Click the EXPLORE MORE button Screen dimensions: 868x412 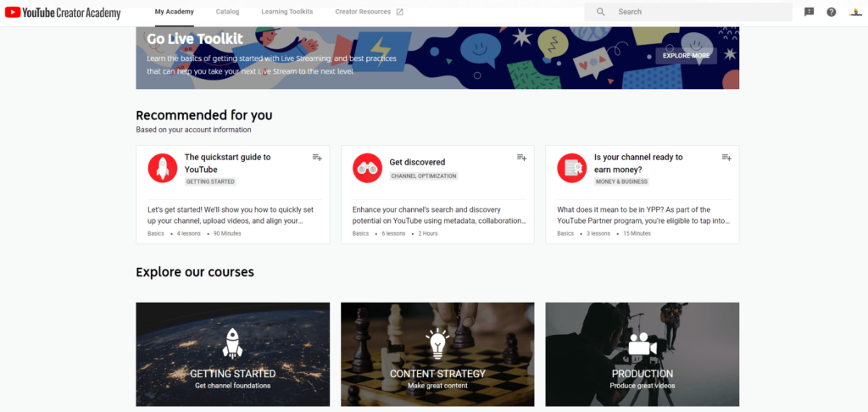pos(686,55)
